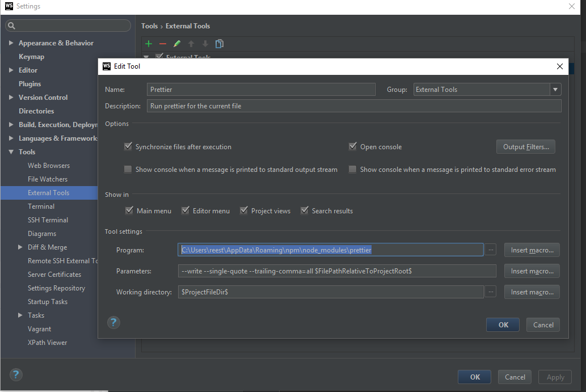
Task: Browse for the Working directory with the ellipsis button
Action: tap(491, 292)
